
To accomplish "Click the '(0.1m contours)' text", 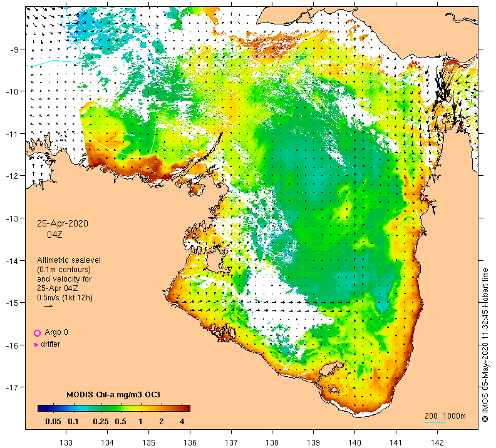I will [x=64, y=270].
